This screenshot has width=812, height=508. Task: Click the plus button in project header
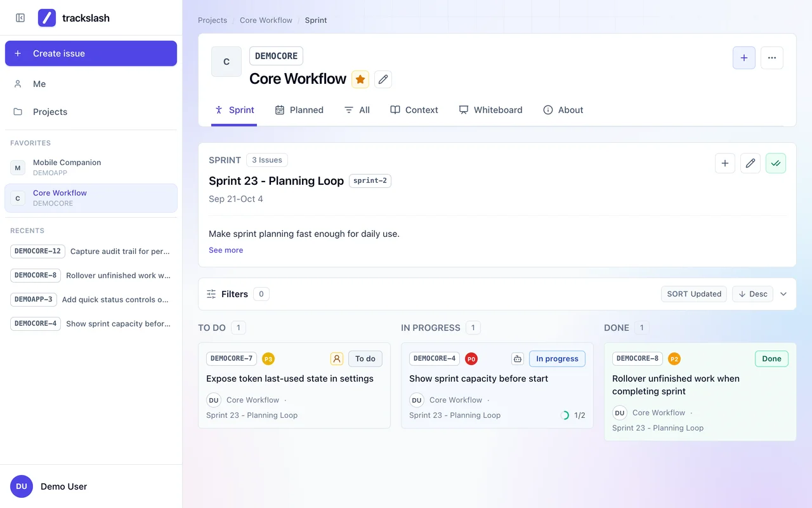click(x=744, y=58)
